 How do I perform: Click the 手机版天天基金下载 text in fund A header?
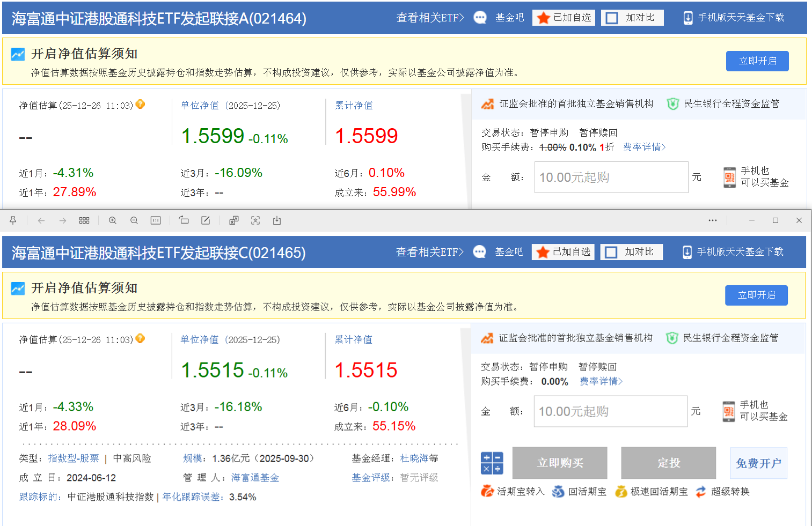(x=741, y=18)
